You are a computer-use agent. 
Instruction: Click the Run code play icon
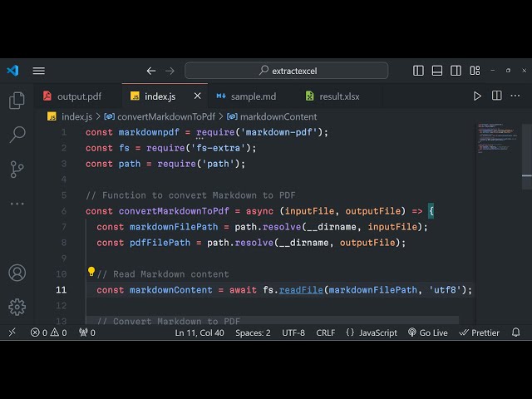tap(477, 96)
